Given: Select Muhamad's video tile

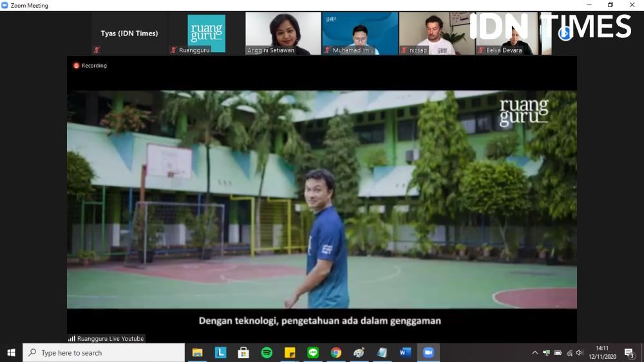Looking at the screenshot, I should [360, 33].
